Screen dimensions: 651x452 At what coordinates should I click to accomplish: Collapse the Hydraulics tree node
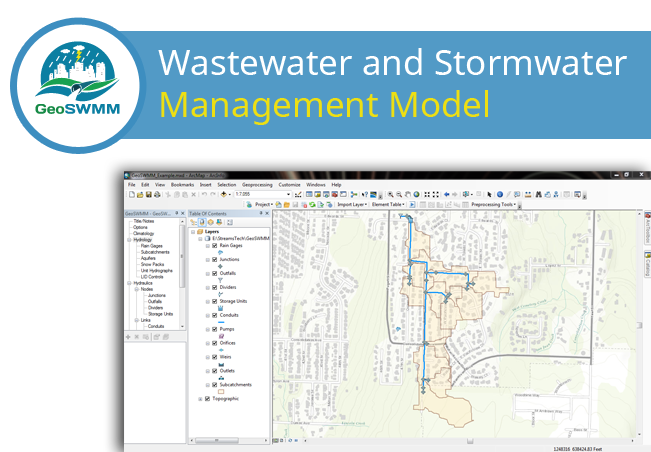click(x=129, y=283)
